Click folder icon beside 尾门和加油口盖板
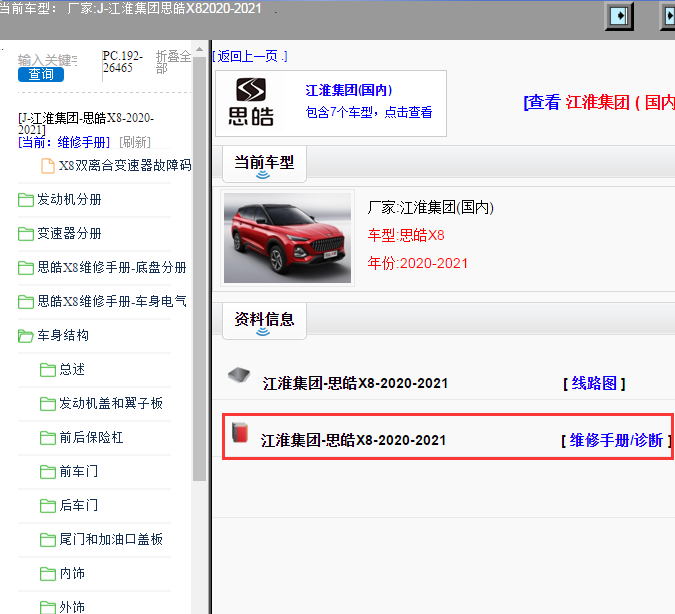Screen dimensions: 675x614 [x=48, y=540]
